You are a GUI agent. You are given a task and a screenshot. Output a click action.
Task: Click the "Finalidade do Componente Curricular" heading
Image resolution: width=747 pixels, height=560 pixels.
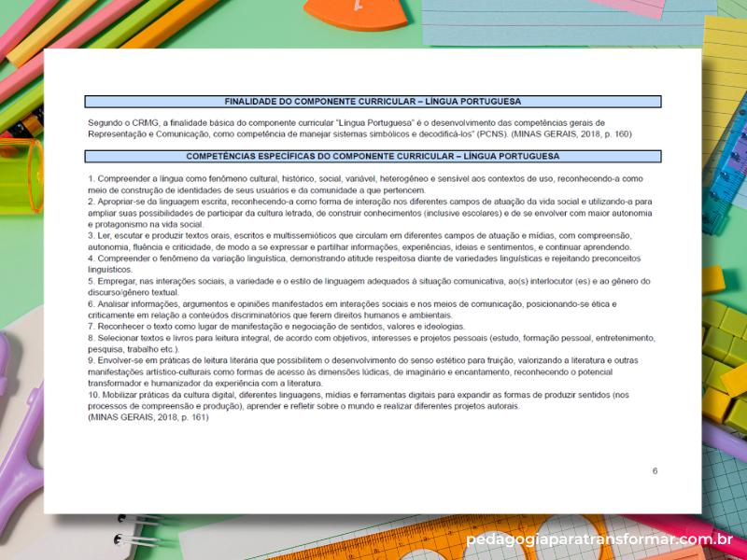click(373, 102)
